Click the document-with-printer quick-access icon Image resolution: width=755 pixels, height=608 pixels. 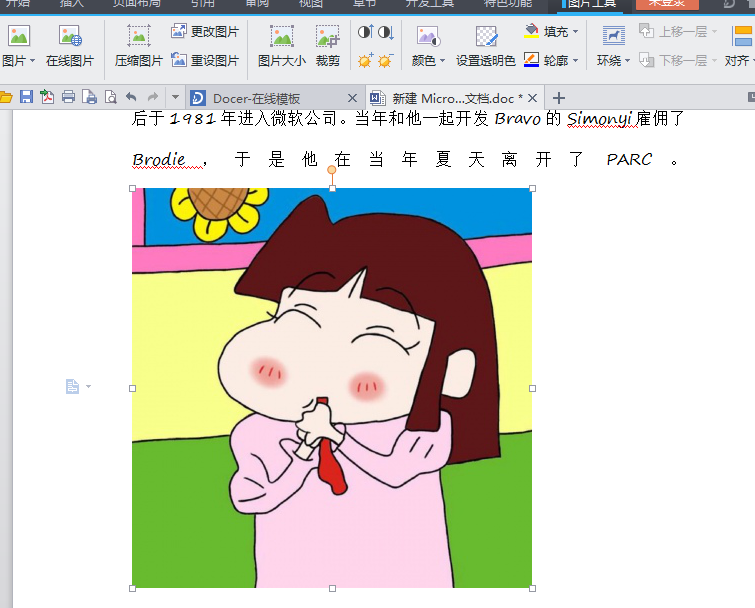coord(90,97)
